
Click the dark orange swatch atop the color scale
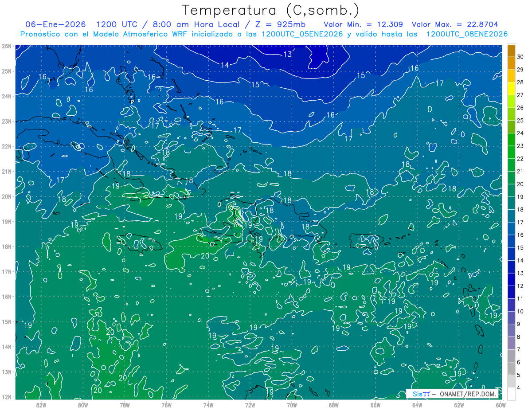tap(511, 51)
